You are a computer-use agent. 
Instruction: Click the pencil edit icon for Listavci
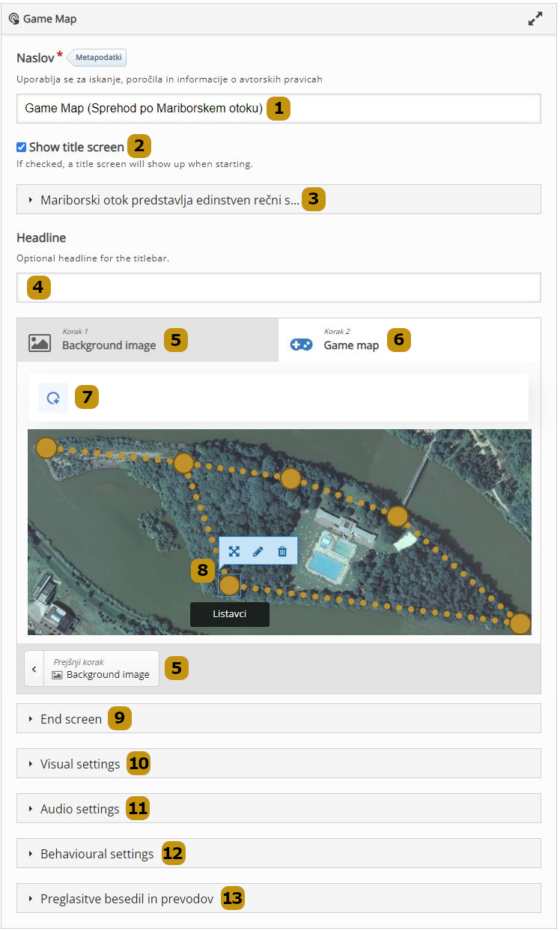pyautogui.click(x=258, y=551)
